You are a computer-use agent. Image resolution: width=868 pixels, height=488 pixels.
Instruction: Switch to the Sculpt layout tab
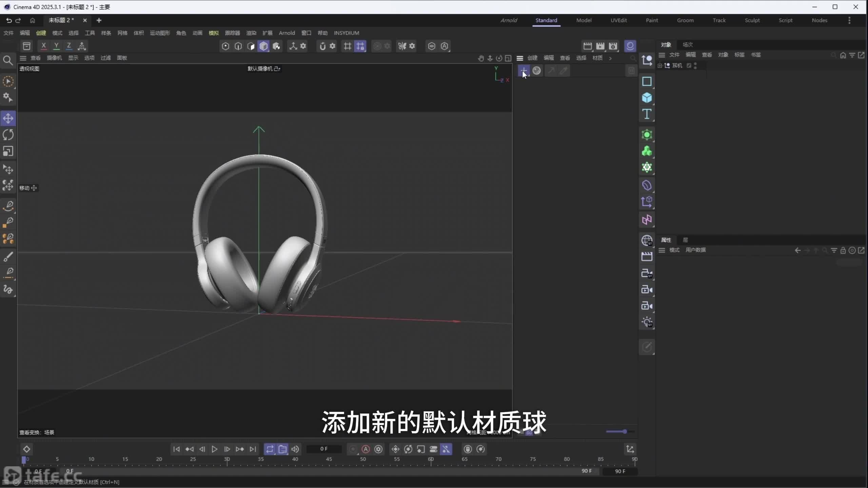[752, 20]
